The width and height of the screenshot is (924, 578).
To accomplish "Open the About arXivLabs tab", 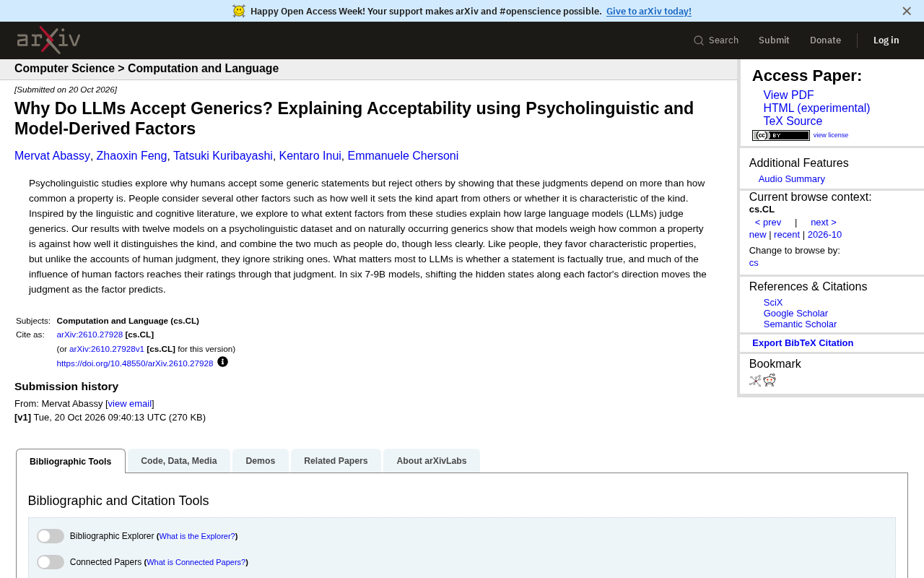I will coord(432,461).
